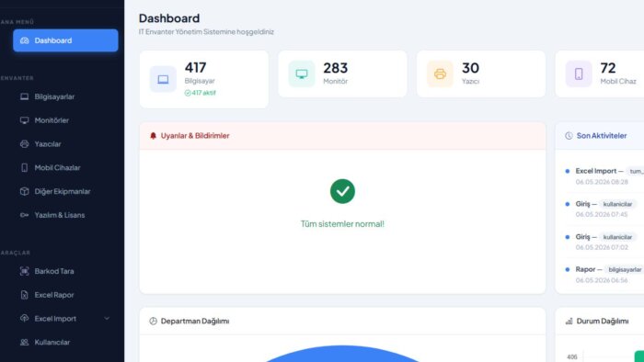Click the box icon beside Diğer Ekipmanlar
This screenshot has height=362, width=644.
25,191
